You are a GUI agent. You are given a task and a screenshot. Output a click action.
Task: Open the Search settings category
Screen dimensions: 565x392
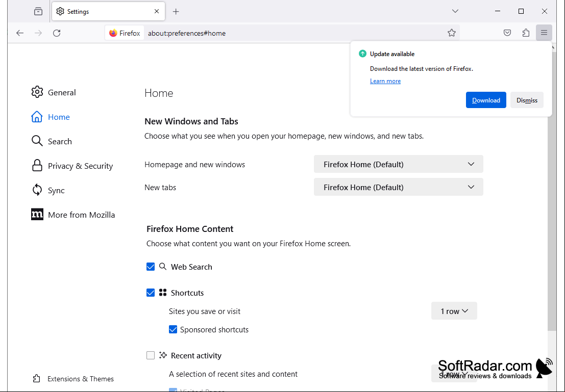[x=60, y=142]
